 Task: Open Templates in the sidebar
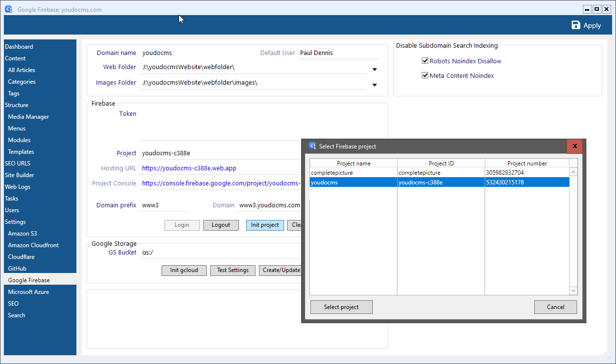(x=21, y=152)
